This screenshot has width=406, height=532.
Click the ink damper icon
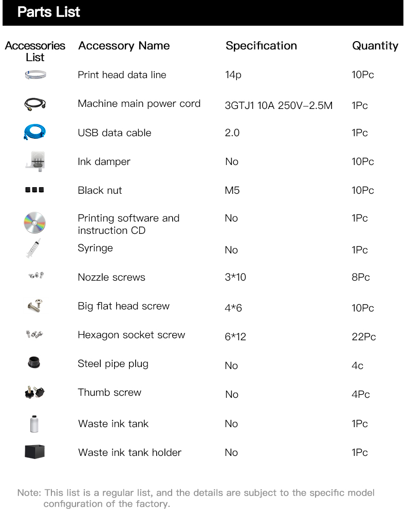[35, 161]
